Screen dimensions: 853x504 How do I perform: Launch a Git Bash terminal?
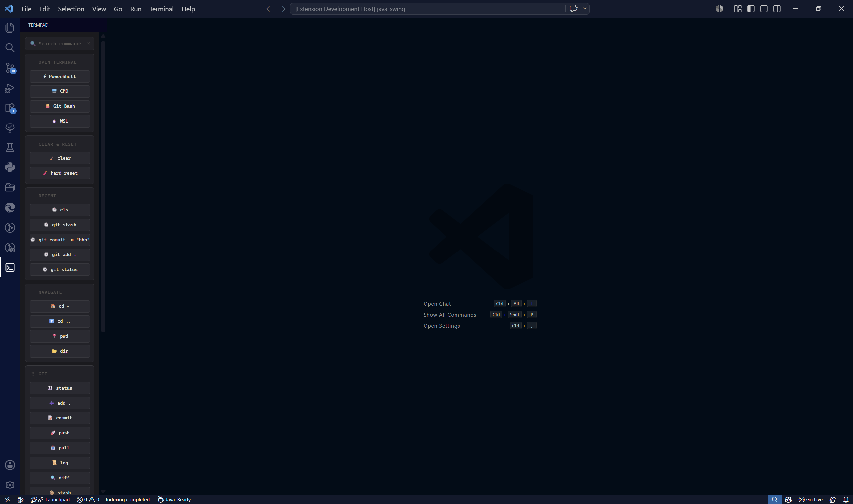59,106
